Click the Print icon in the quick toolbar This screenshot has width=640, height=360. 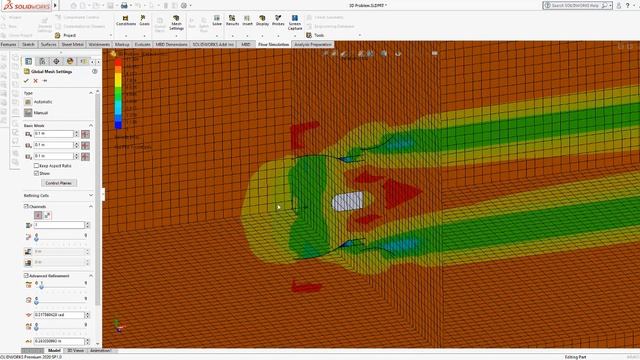point(124,6)
